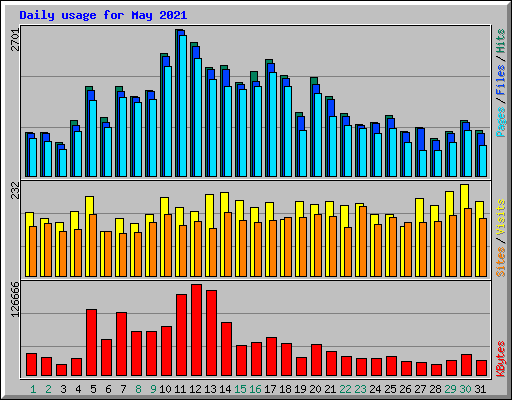
Task: Click day 1 on the x-axis
Action: [x=33, y=389]
